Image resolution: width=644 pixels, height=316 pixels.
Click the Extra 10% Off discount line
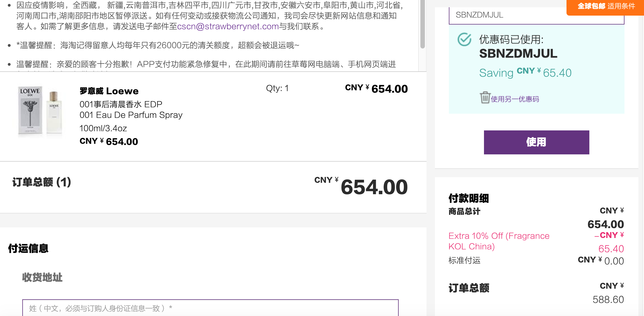[x=499, y=241]
